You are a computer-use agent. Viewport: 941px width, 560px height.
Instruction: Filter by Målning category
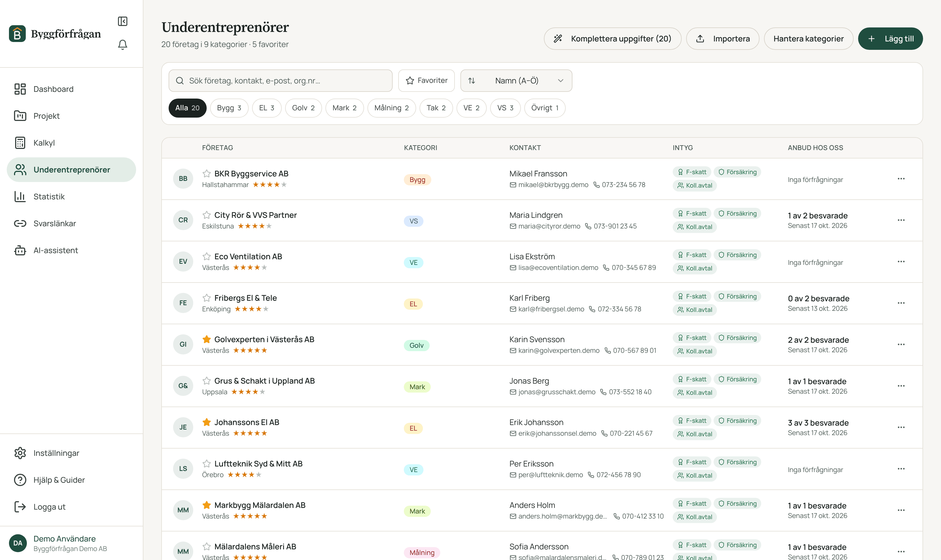coord(392,108)
